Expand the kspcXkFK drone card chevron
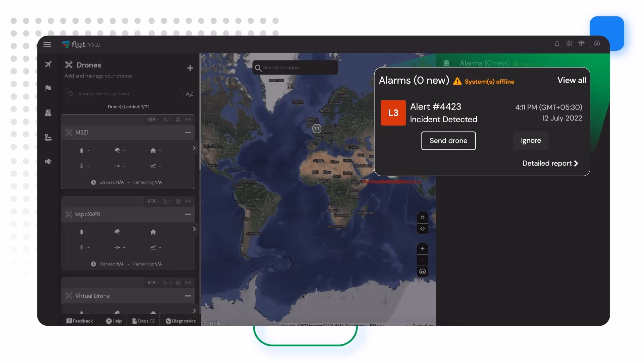The image size is (644, 363). coord(194,229)
